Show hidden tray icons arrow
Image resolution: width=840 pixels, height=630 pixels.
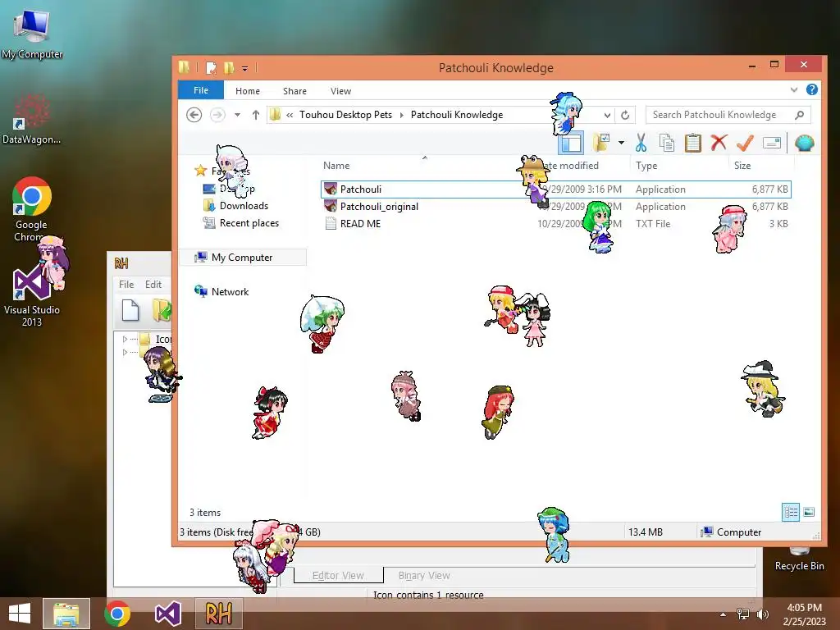724,614
